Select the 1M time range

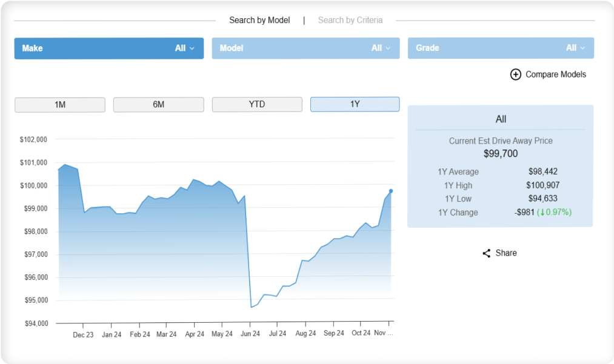point(60,105)
